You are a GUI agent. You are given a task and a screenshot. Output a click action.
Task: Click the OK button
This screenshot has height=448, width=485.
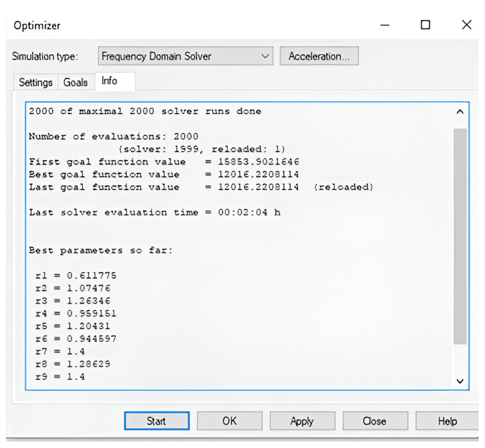(x=230, y=421)
